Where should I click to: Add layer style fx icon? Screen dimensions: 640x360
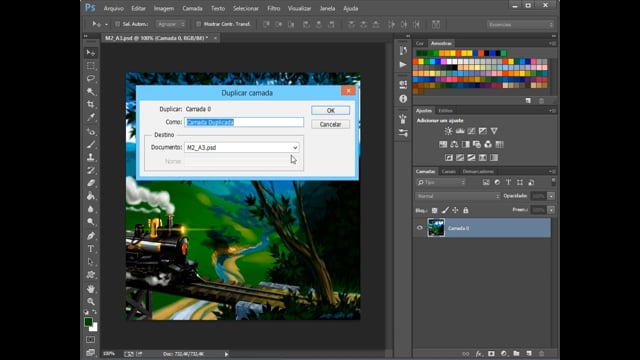pos(479,353)
